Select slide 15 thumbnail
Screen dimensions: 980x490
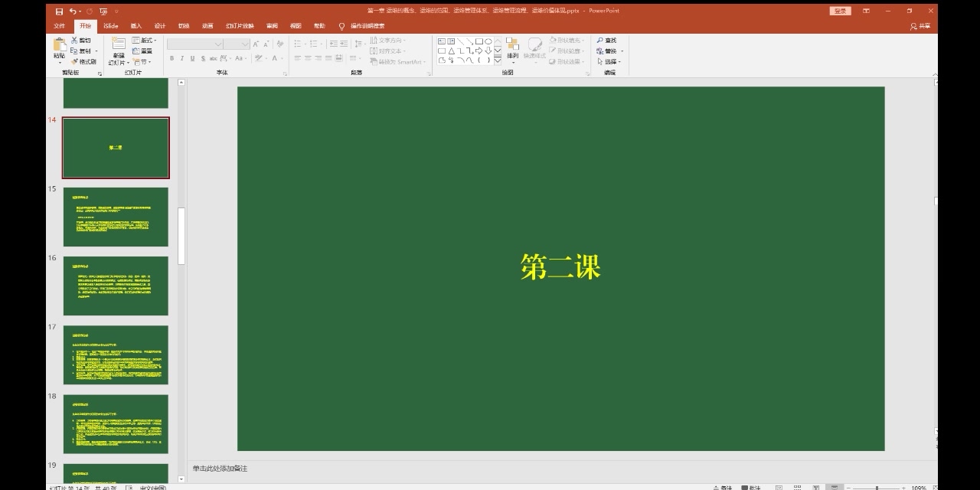[116, 217]
